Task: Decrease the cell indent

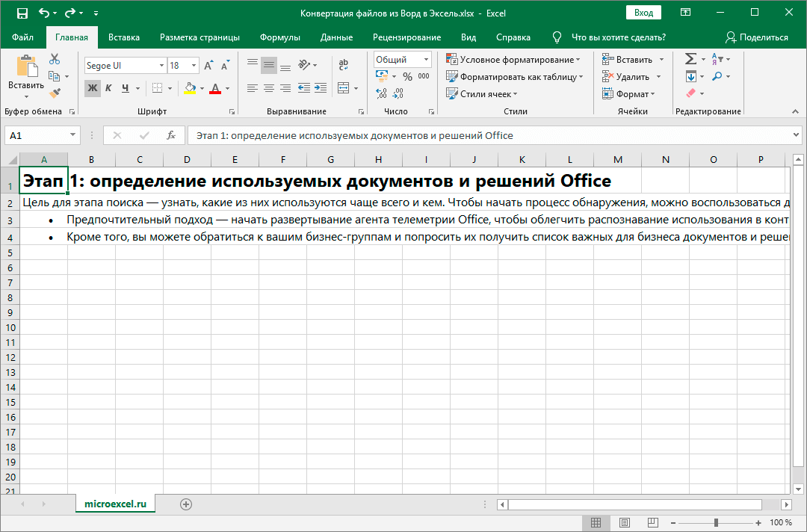Action: [x=303, y=88]
